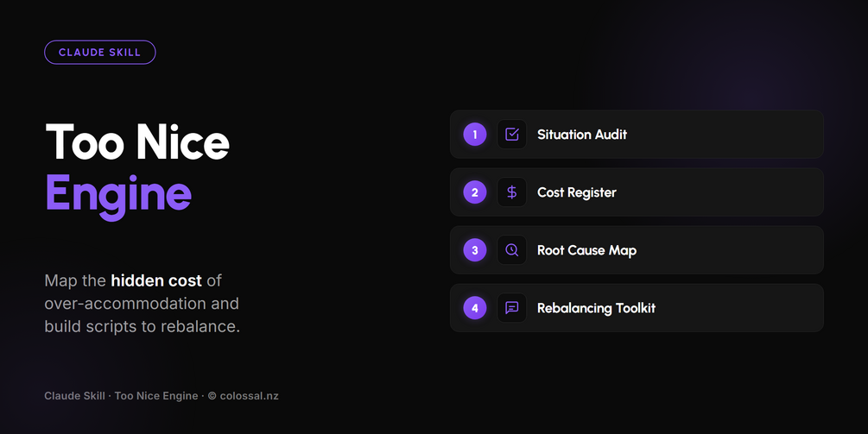Select the purple step 3 number badge
868x434 pixels.
[x=474, y=250]
